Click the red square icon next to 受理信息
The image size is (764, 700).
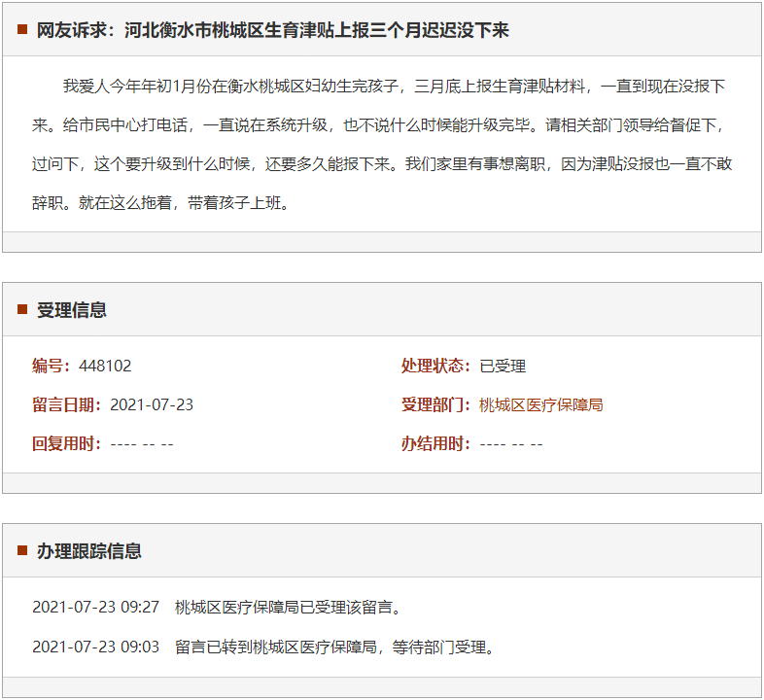click(22, 310)
